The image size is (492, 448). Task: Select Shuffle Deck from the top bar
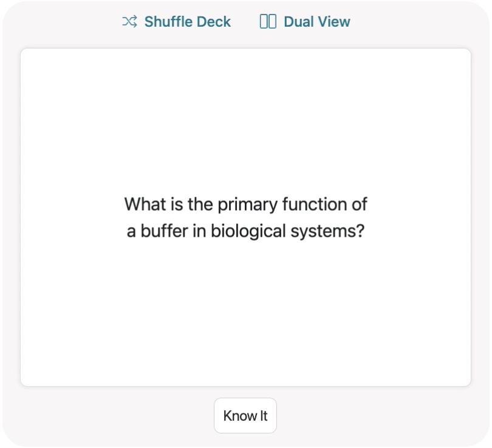(x=176, y=22)
